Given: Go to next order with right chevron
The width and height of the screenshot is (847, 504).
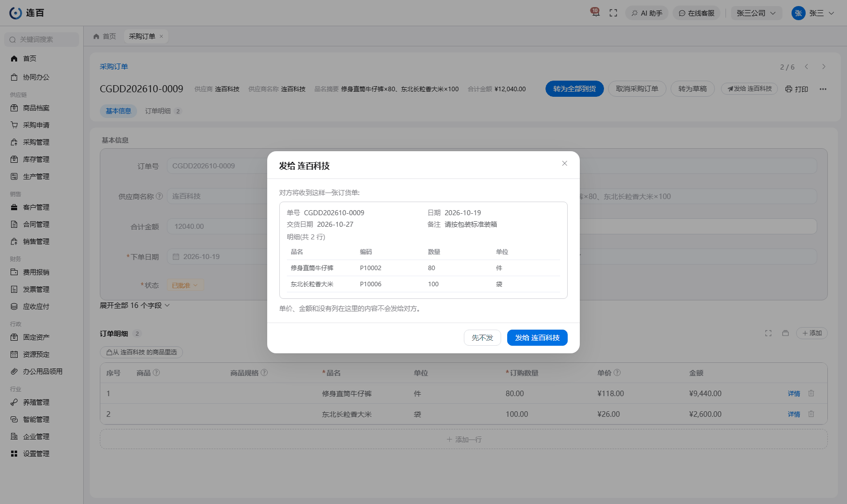Looking at the screenshot, I should (824, 67).
